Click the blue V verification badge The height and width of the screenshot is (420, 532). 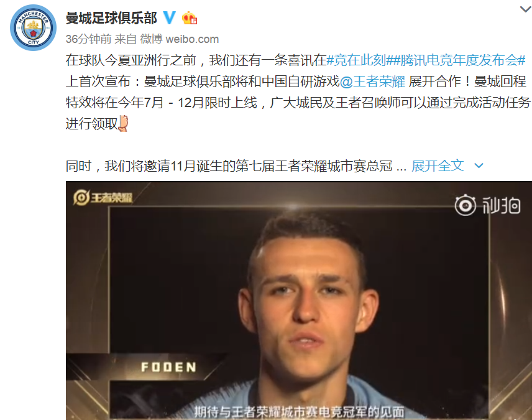click(x=169, y=17)
